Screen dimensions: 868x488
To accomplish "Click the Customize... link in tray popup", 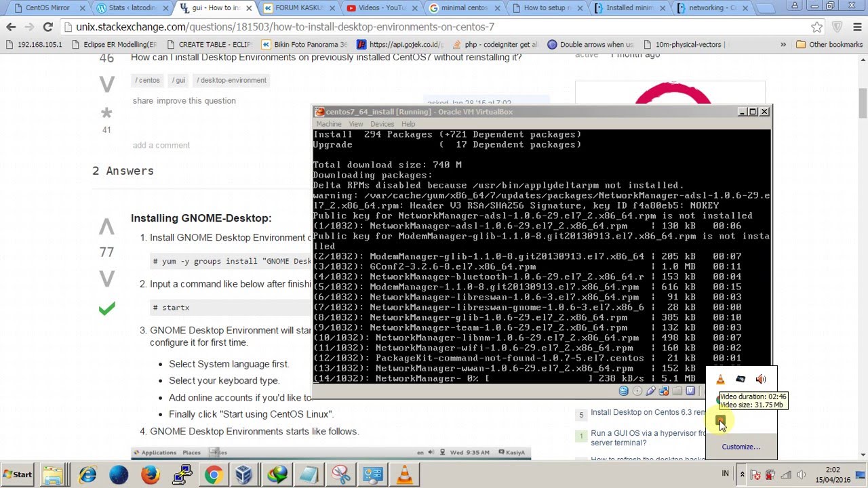I will tap(741, 447).
